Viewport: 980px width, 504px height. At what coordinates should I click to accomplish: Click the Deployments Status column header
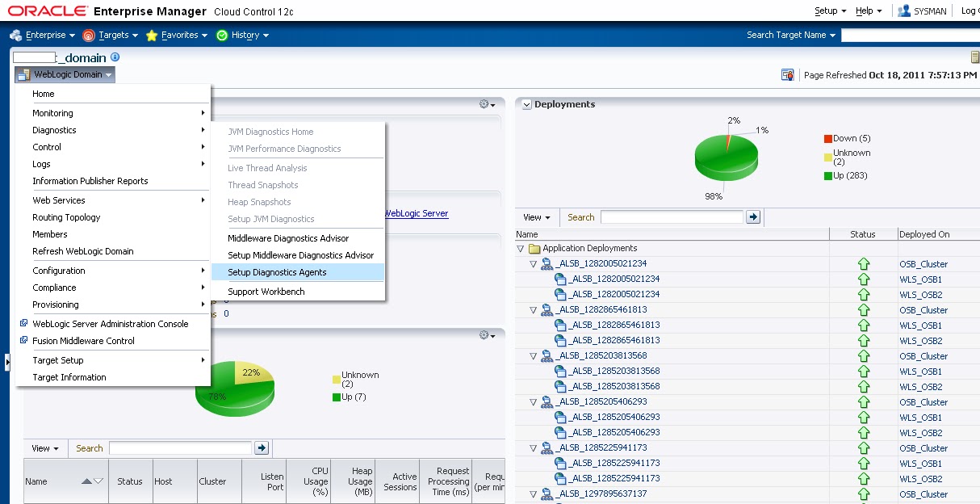(863, 234)
